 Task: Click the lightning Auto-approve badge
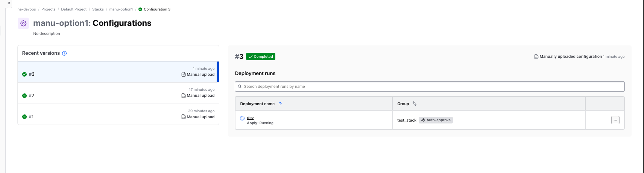point(436,120)
